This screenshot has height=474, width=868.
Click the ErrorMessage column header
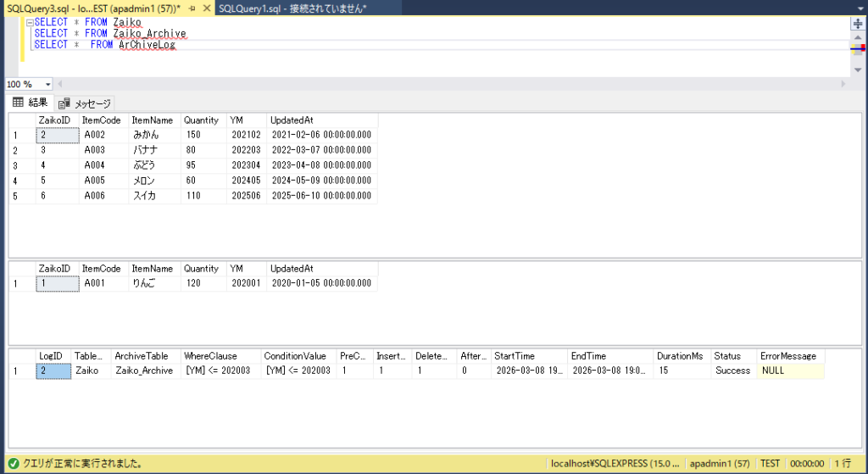click(788, 356)
